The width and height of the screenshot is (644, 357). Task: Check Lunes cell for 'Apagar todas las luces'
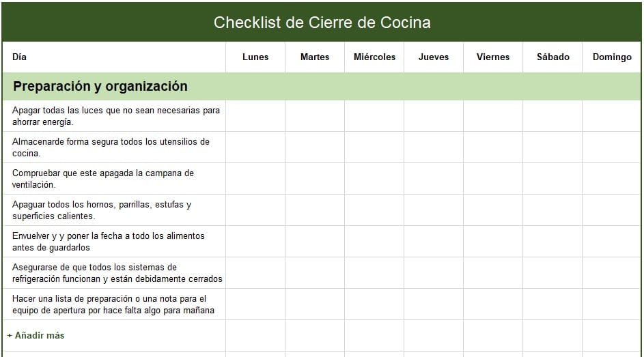pyautogui.click(x=255, y=116)
